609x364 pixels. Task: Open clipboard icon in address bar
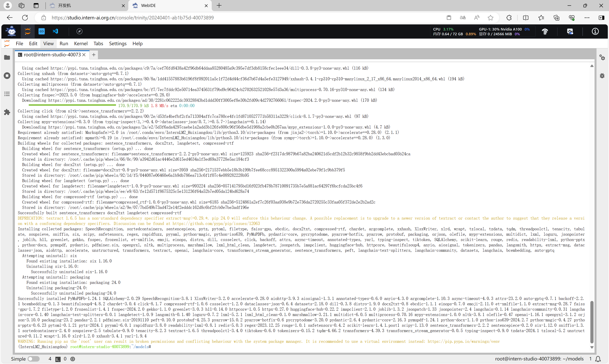[x=449, y=18]
